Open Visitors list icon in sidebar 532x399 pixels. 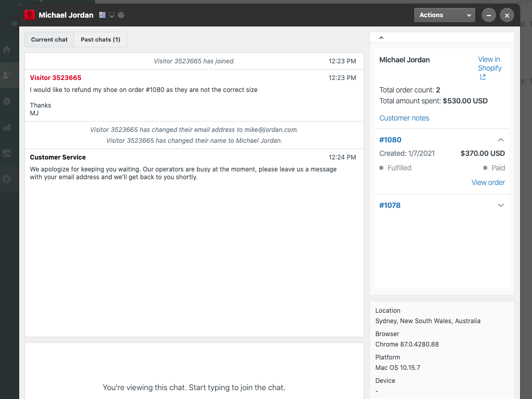[7, 75]
